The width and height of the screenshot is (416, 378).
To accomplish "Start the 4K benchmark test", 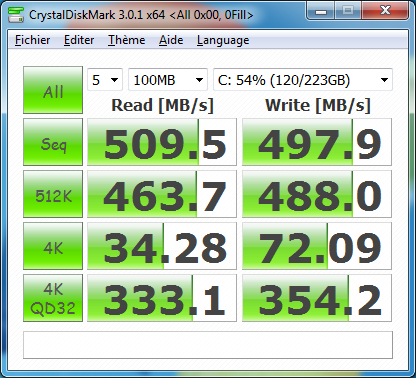I will click(53, 246).
